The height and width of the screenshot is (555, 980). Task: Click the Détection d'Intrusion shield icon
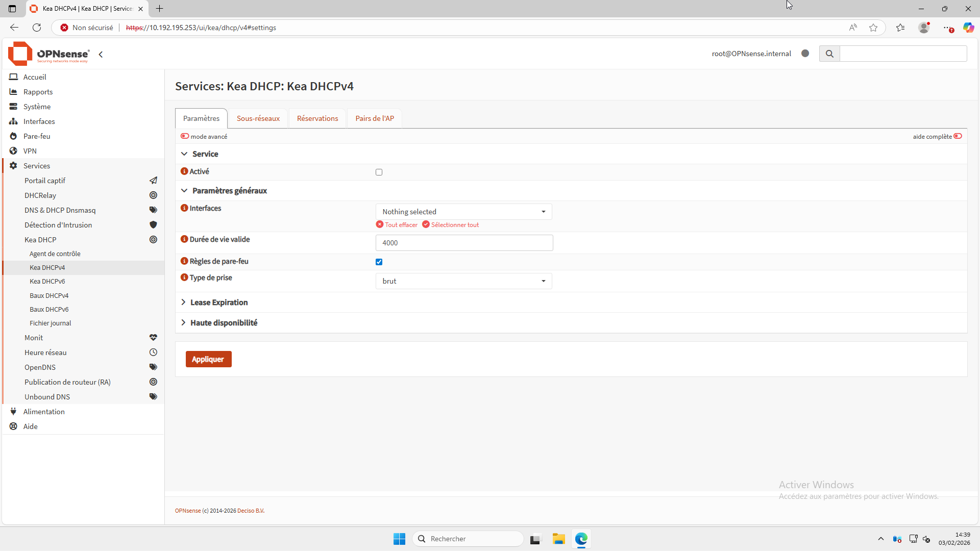[x=153, y=225]
